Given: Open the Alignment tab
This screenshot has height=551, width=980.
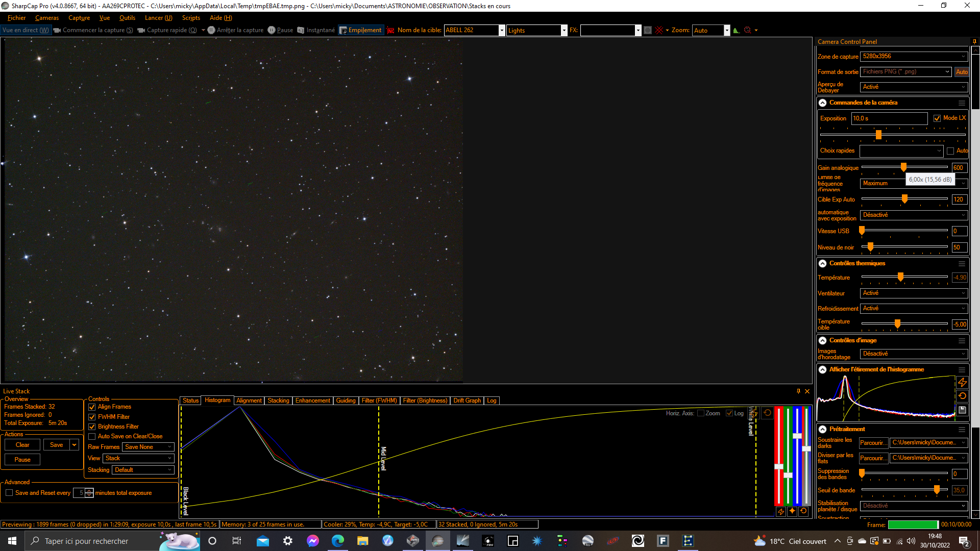Looking at the screenshot, I should click(249, 400).
